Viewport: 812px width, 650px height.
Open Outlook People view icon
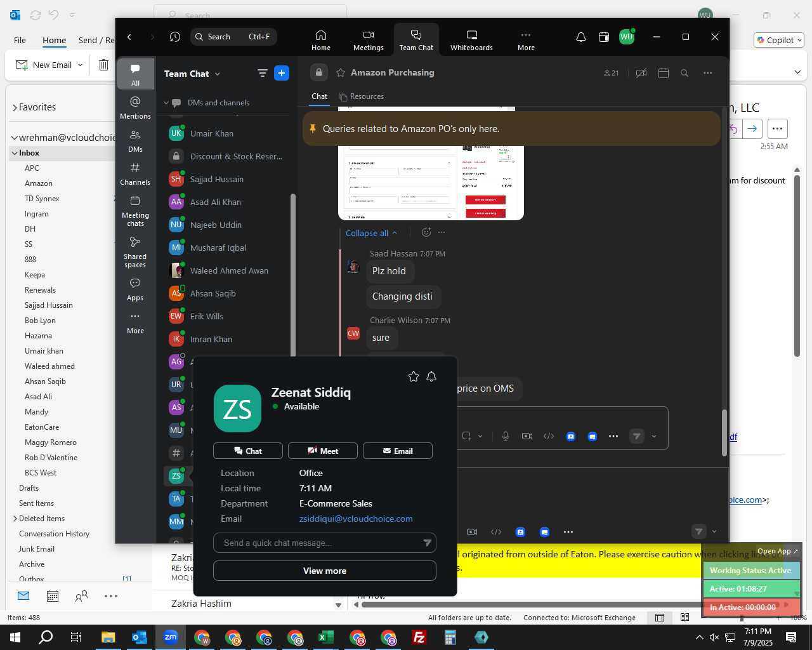click(x=81, y=596)
